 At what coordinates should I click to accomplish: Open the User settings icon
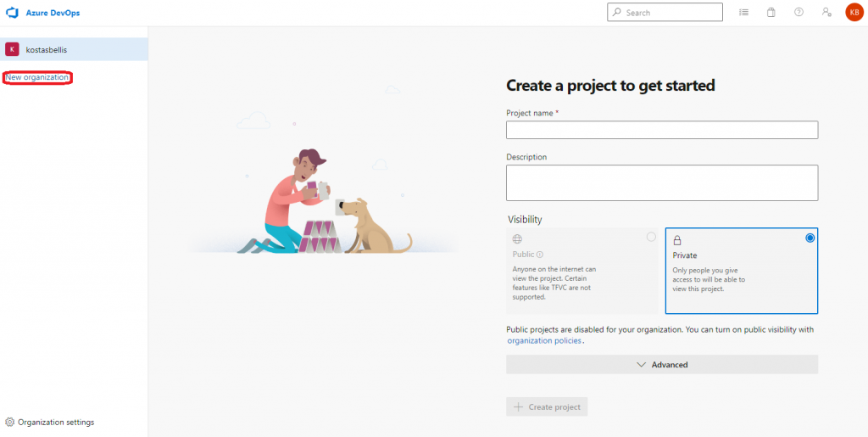(826, 13)
